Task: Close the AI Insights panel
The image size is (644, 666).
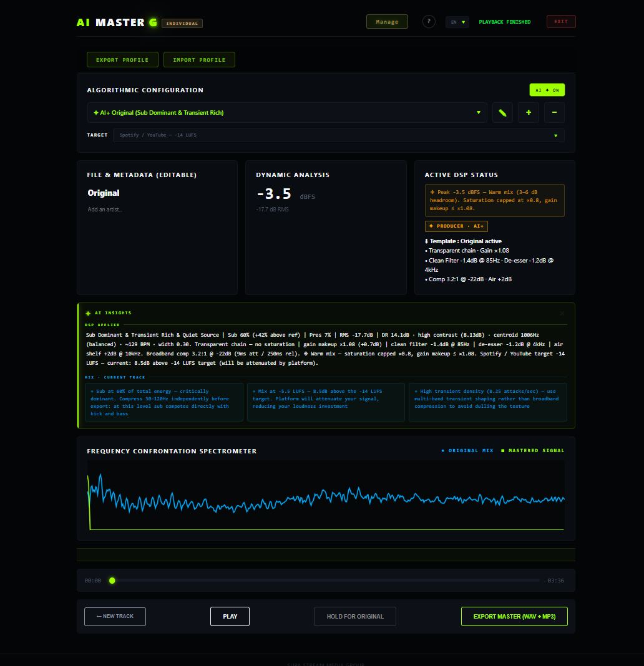Action: [562, 314]
